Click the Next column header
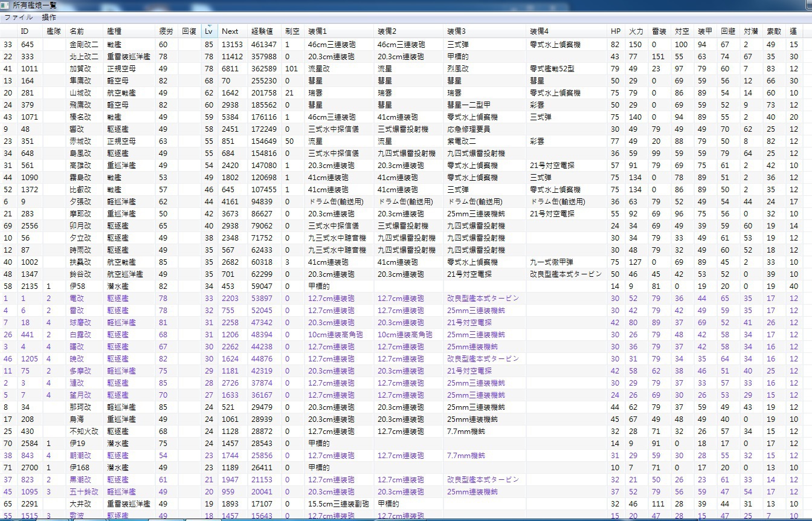This screenshot has height=521, width=812. click(230, 31)
